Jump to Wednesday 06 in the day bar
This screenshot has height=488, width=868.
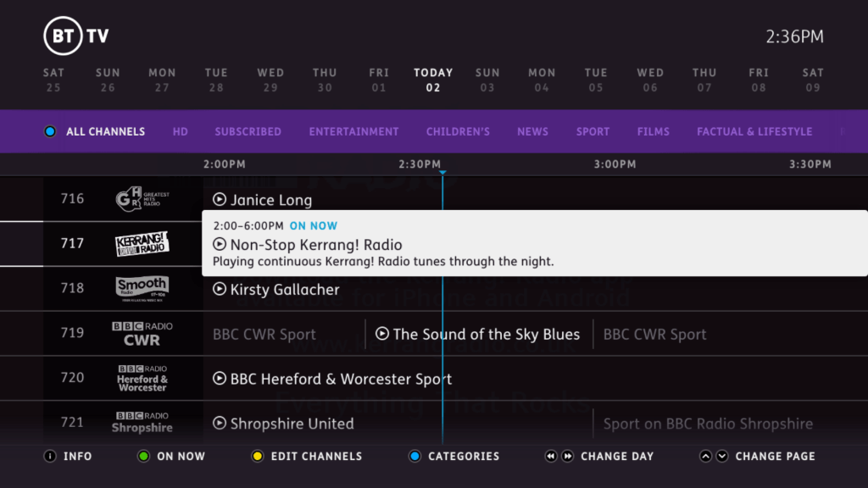[650, 80]
